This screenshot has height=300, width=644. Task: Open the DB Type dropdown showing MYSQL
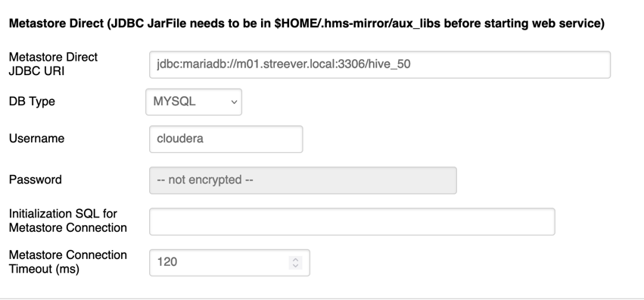pos(194,102)
